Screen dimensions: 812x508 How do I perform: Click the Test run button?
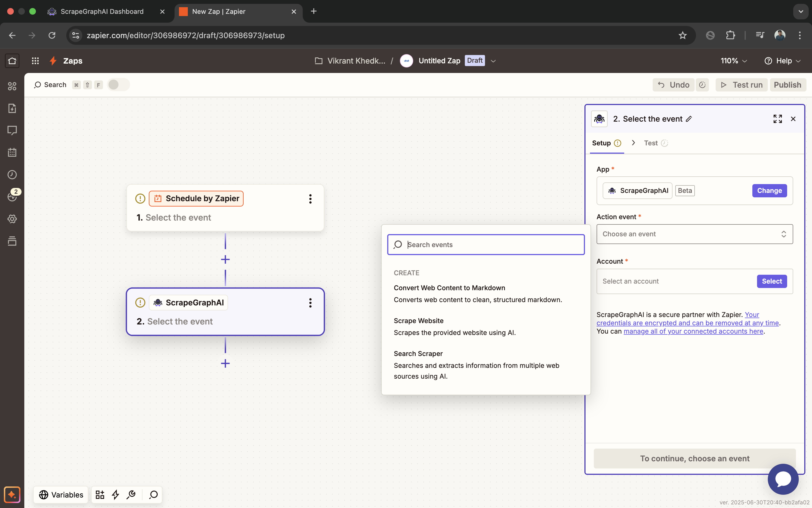coord(742,85)
